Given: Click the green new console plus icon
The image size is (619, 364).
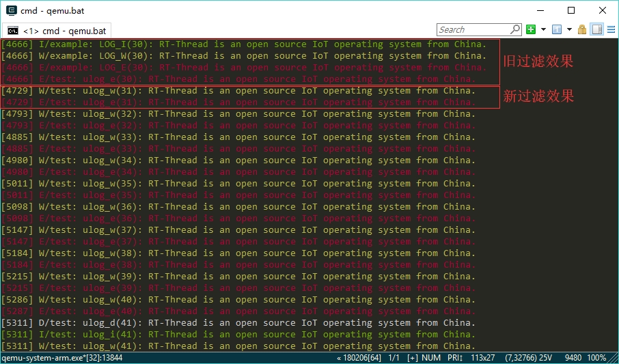Looking at the screenshot, I should [531, 29].
